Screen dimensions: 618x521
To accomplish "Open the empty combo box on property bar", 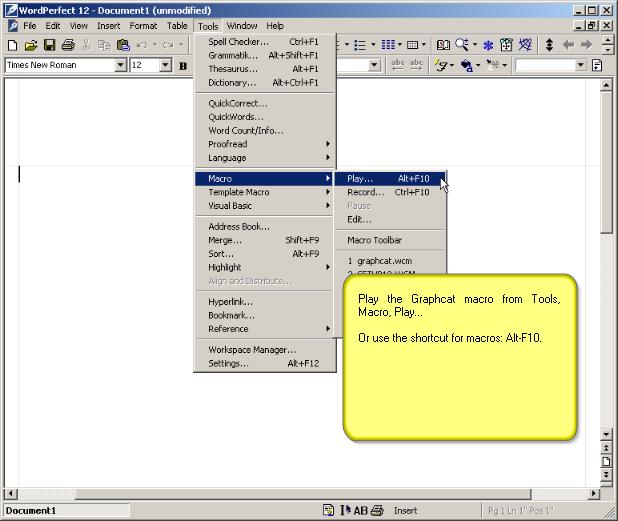I will [581, 65].
